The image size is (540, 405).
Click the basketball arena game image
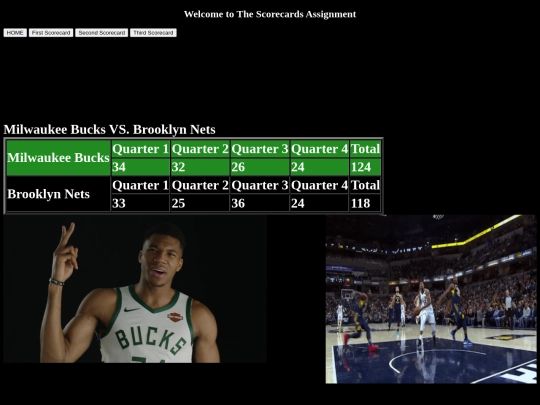431,299
